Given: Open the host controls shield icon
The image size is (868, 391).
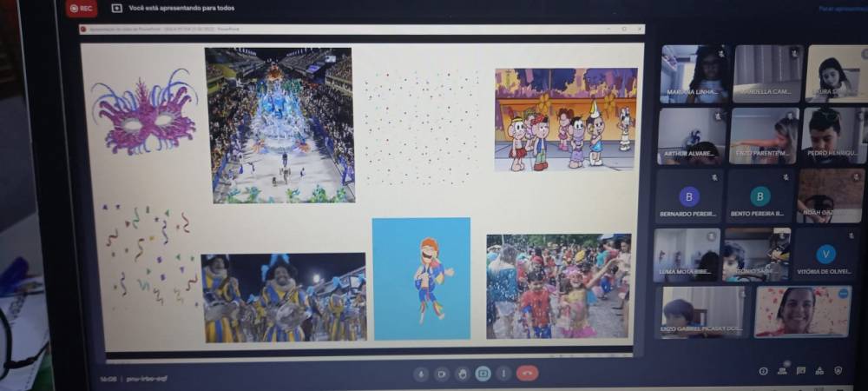Looking at the screenshot, I should pos(838,371).
